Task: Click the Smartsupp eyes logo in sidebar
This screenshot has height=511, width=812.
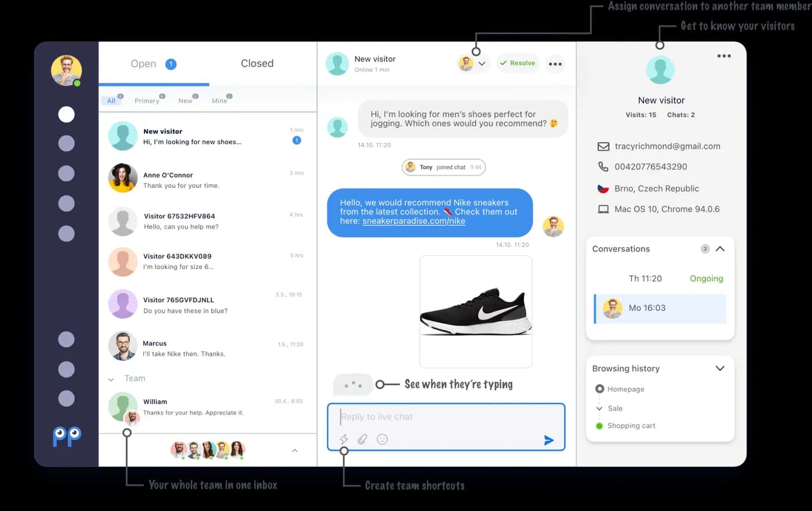Action: 67,436
